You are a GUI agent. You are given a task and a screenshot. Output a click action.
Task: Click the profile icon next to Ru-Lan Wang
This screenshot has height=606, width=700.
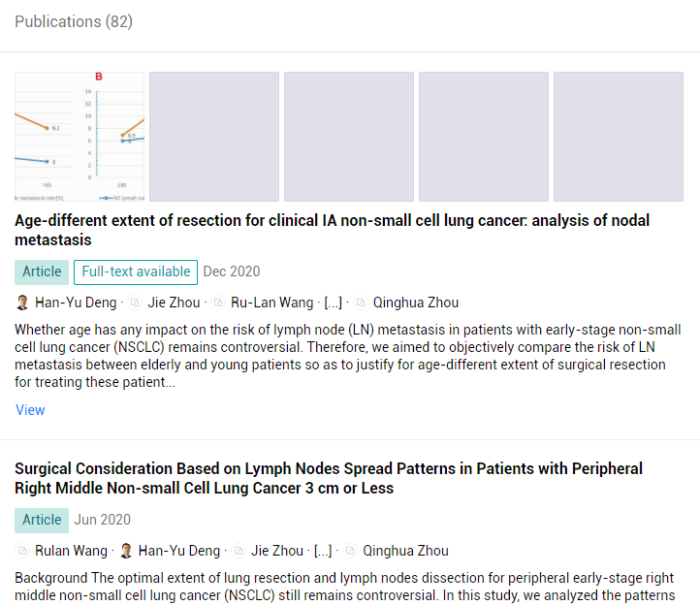pos(219,303)
